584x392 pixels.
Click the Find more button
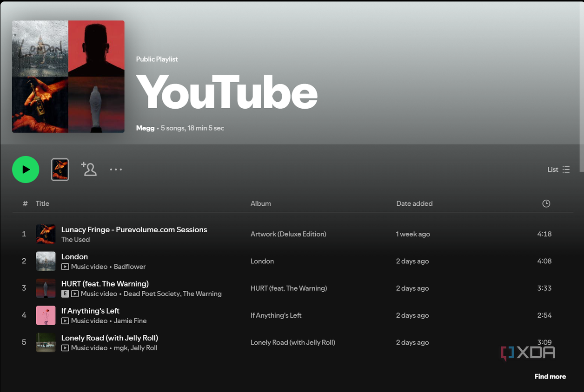click(550, 377)
